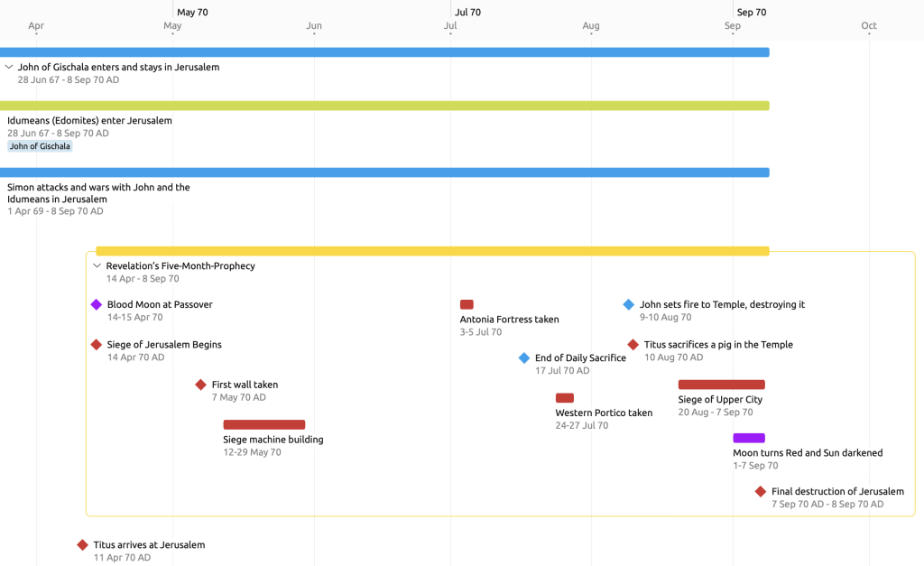Click the Jul 70 header on time axis

[467, 13]
